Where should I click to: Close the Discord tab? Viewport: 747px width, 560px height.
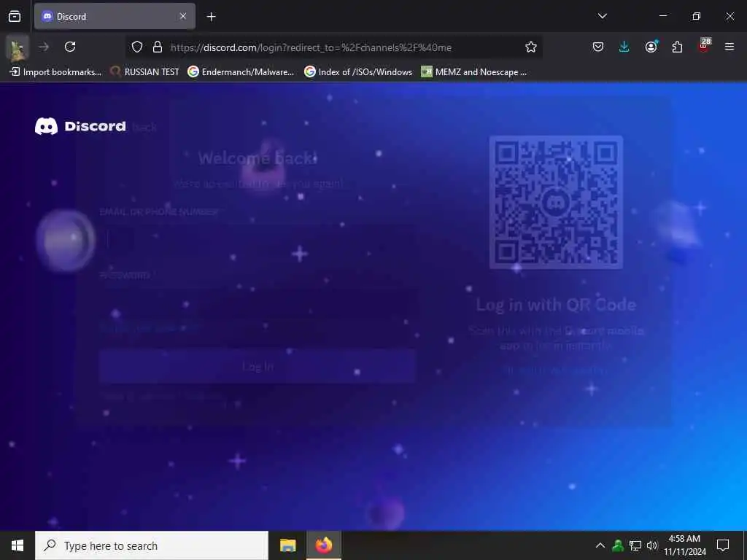(x=183, y=16)
